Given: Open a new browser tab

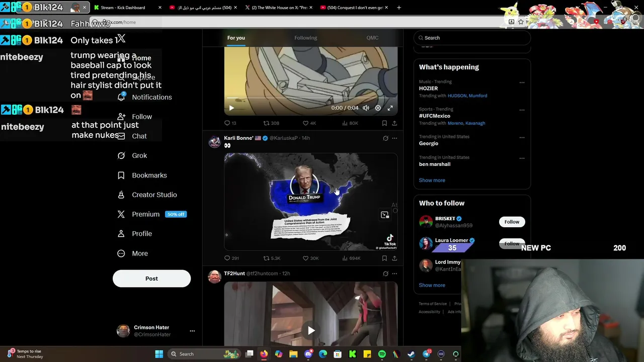Looking at the screenshot, I should point(399,8).
